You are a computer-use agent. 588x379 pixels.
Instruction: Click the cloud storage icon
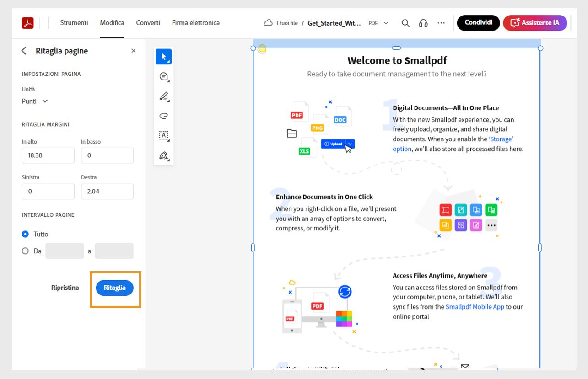[x=268, y=23]
